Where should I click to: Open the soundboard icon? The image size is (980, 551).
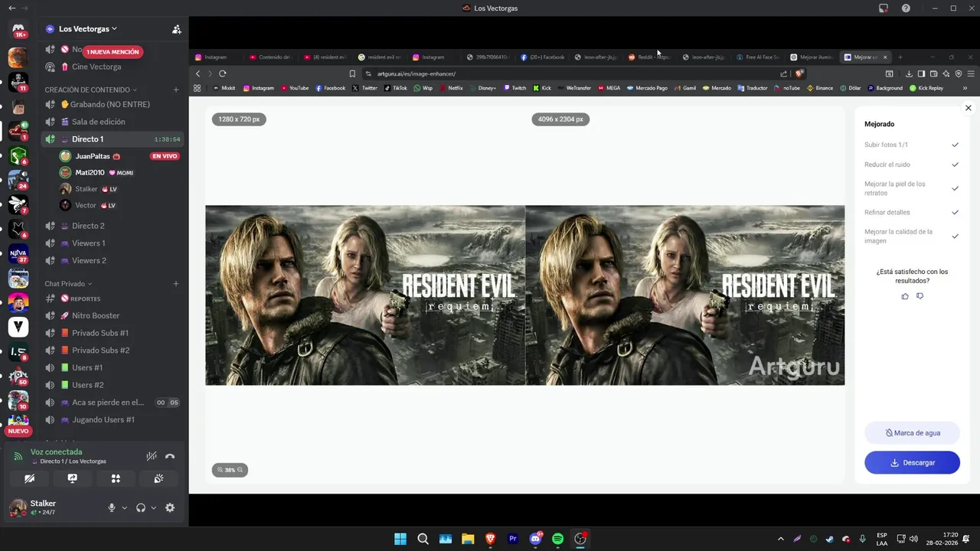click(x=158, y=478)
